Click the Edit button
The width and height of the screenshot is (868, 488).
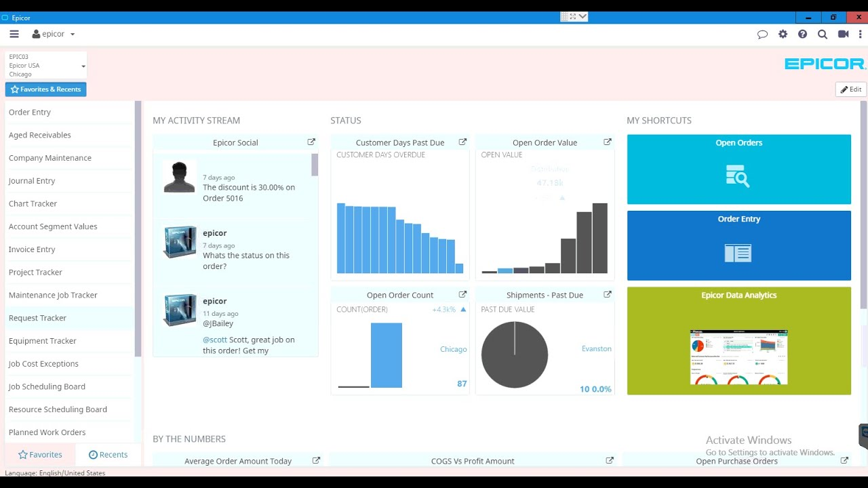(850, 89)
